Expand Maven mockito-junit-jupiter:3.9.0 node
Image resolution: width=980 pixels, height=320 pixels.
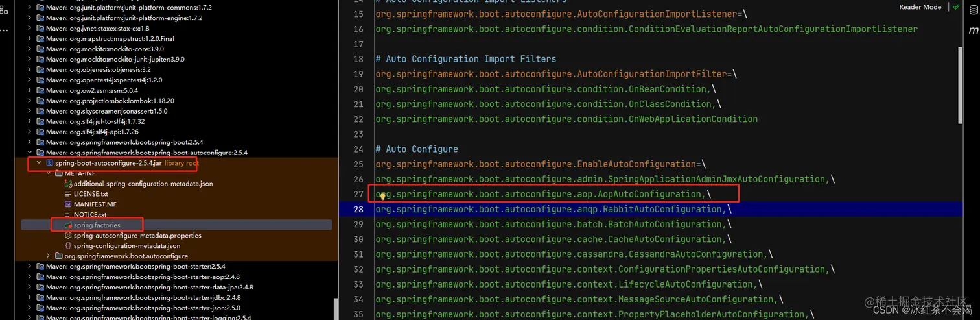(30, 59)
